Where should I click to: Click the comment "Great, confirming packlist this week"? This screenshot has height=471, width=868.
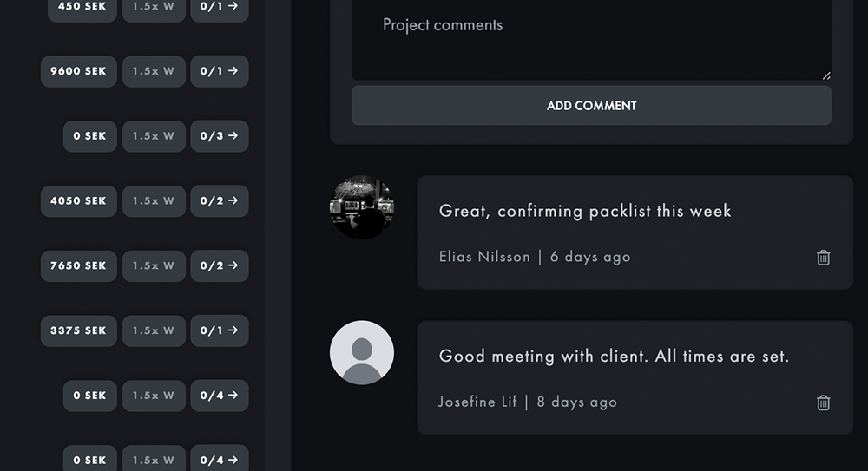coord(585,211)
